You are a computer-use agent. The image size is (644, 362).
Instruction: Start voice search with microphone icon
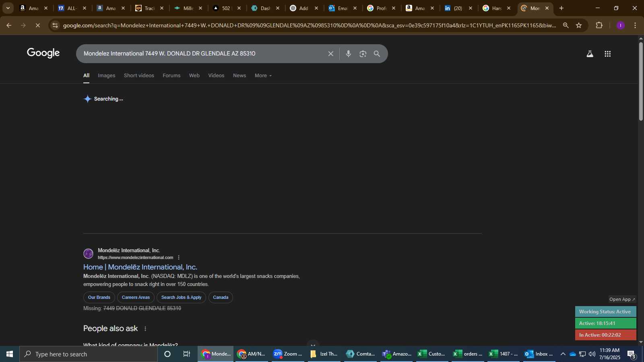(x=349, y=54)
